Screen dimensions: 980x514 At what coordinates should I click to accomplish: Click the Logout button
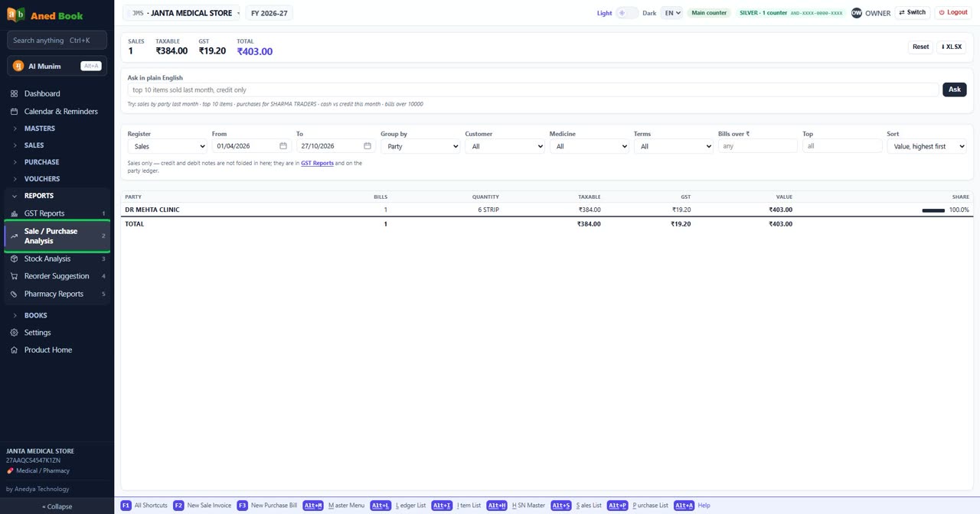tap(953, 13)
